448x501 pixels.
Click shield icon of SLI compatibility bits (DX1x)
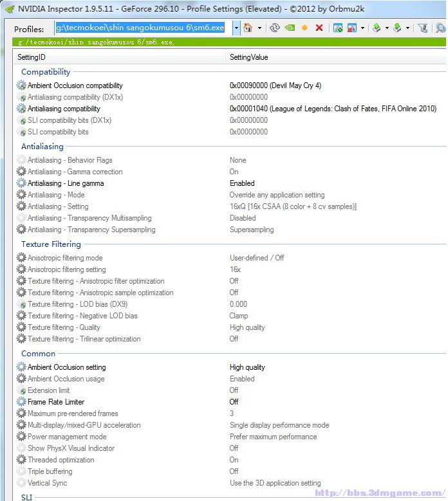(23, 121)
